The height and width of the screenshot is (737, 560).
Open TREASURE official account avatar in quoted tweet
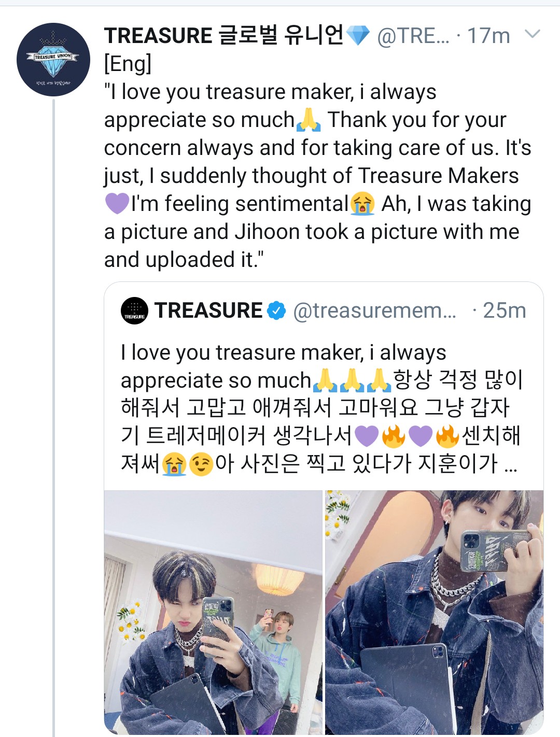pyautogui.click(x=134, y=310)
